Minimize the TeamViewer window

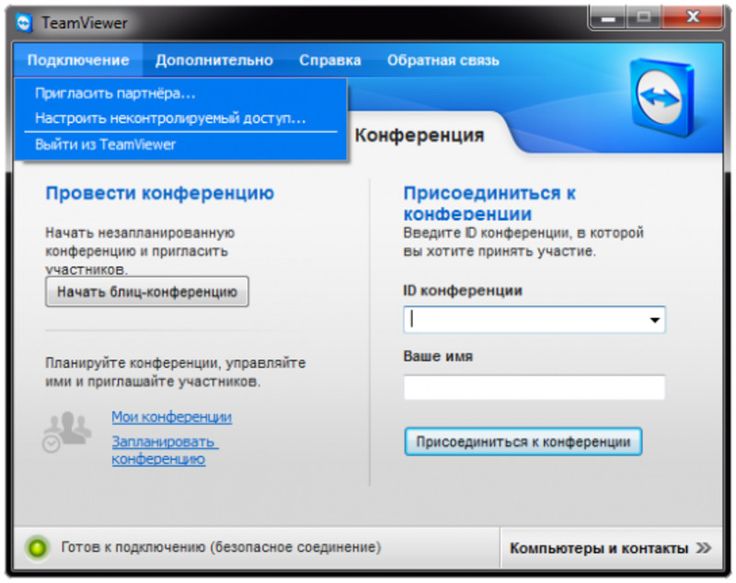(x=608, y=18)
